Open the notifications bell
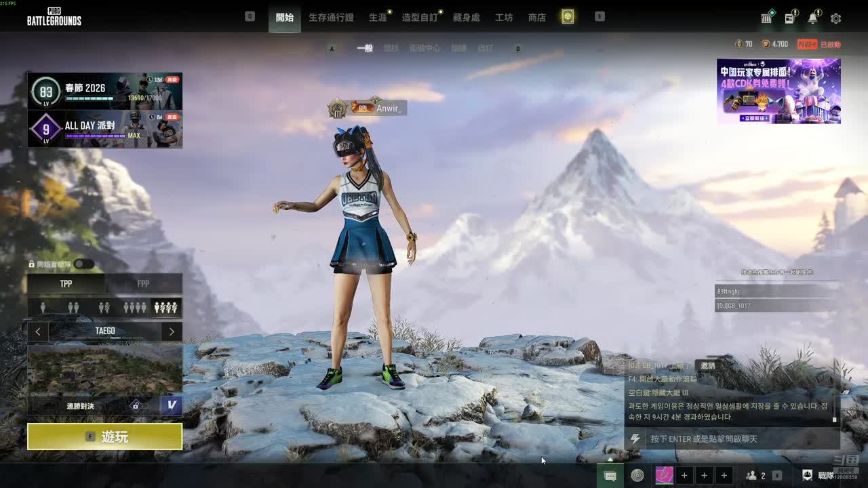This screenshot has width=868, height=488. [x=812, y=18]
